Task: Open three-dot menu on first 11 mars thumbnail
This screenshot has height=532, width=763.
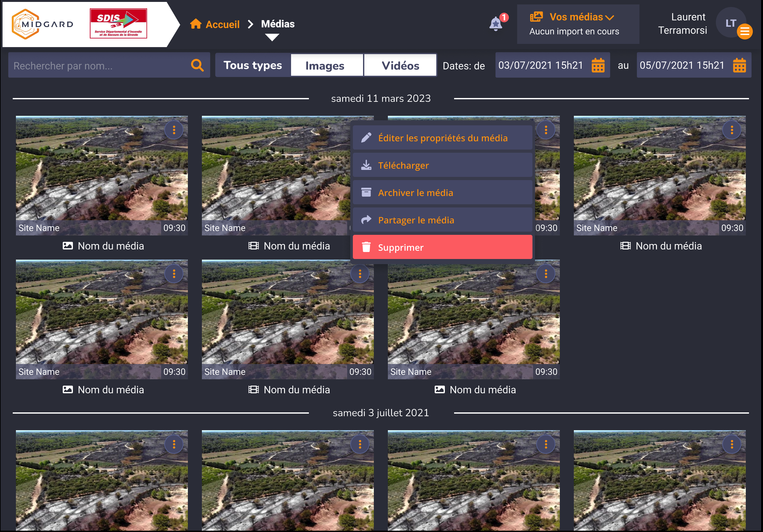Action: (174, 130)
